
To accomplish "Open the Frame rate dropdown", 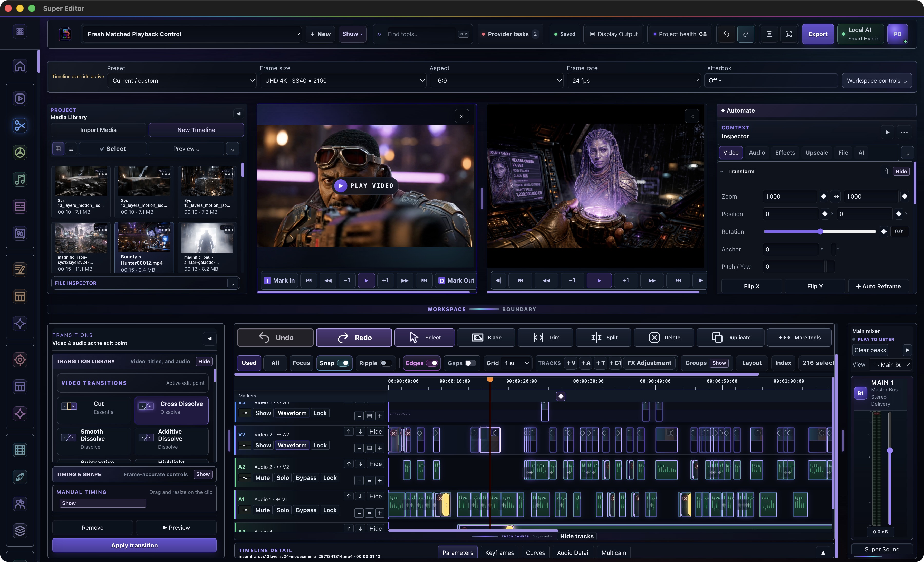I will 634,81.
